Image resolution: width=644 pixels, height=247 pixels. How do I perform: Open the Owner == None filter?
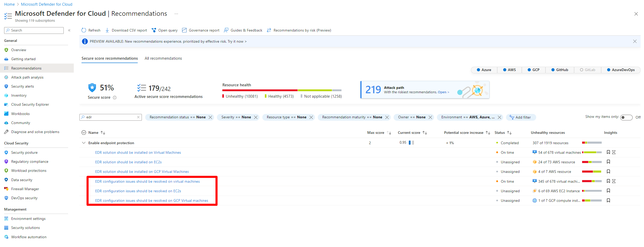[412, 117]
